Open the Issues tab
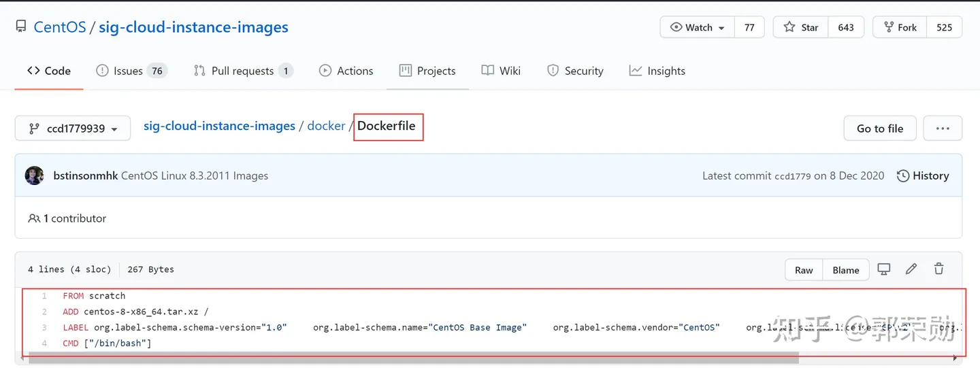This screenshot has height=368, width=980. tap(131, 71)
